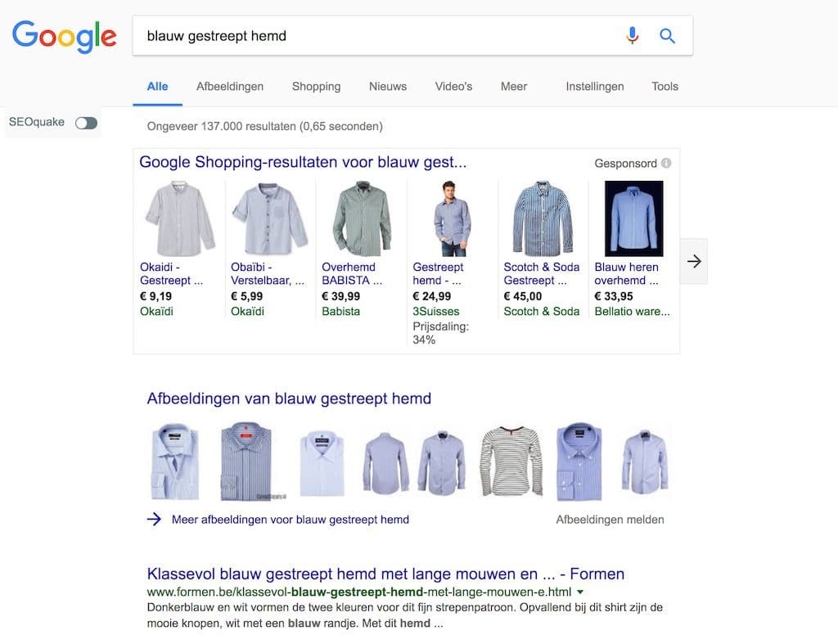The image size is (838, 644).
Task: Click the green Babista shirt thumbnail
Action: (x=362, y=218)
